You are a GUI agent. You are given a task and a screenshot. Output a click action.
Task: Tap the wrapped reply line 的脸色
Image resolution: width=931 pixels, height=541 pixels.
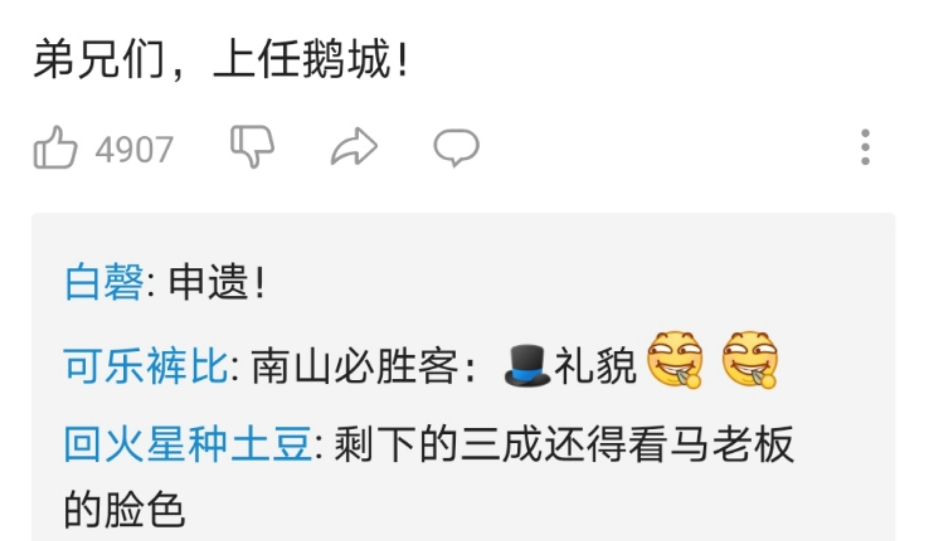click(x=124, y=509)
